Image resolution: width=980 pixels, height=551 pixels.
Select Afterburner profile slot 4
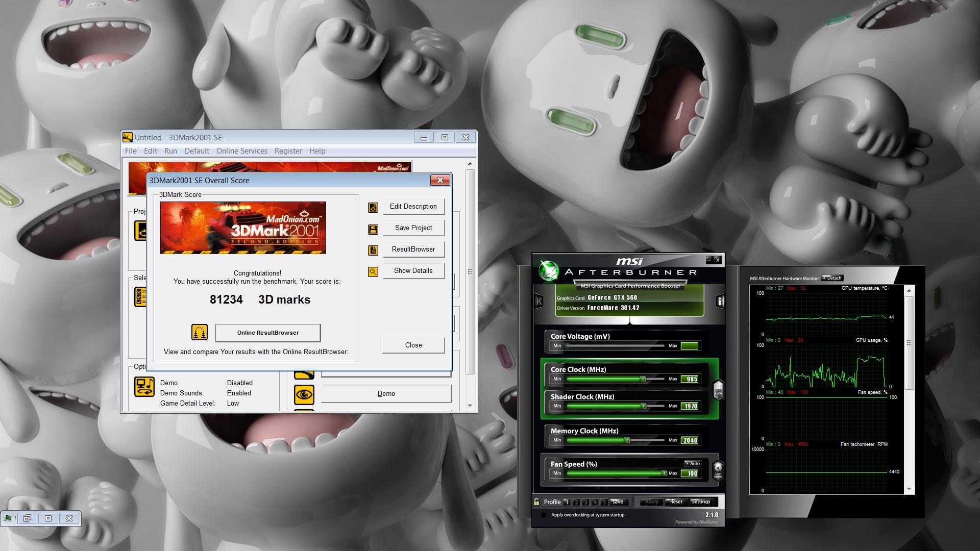(x=595, y=502)
